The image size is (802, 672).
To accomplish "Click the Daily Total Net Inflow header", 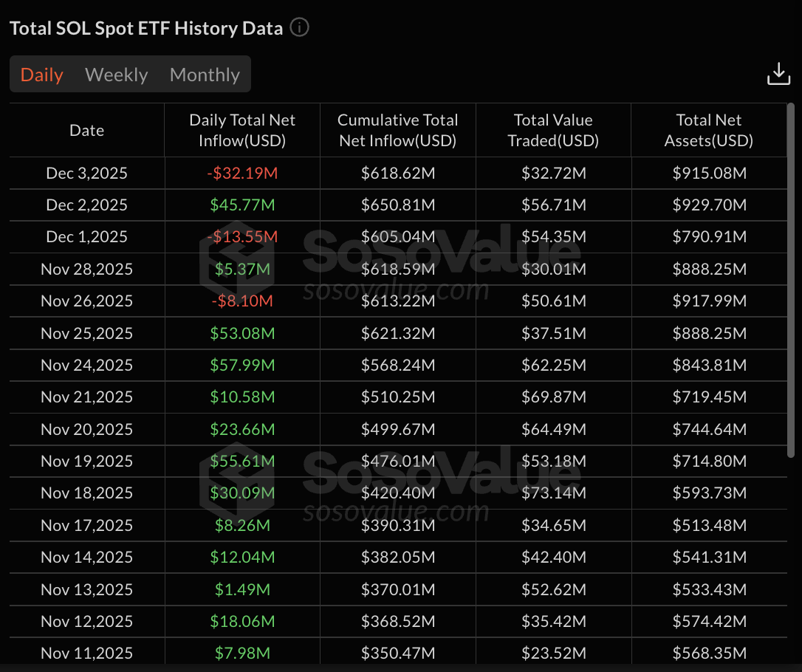I will 242,131.
